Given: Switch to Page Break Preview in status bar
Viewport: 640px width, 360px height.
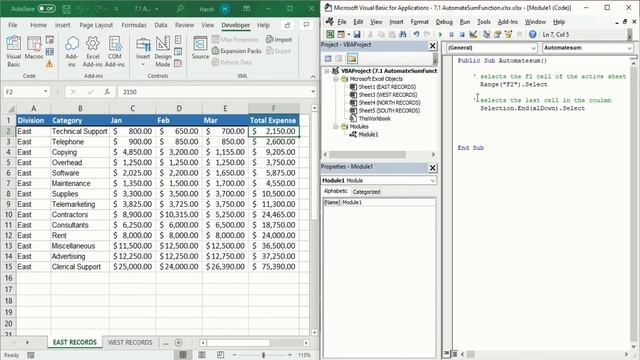Looking at the screenshot, I should (x=220, y=355).
